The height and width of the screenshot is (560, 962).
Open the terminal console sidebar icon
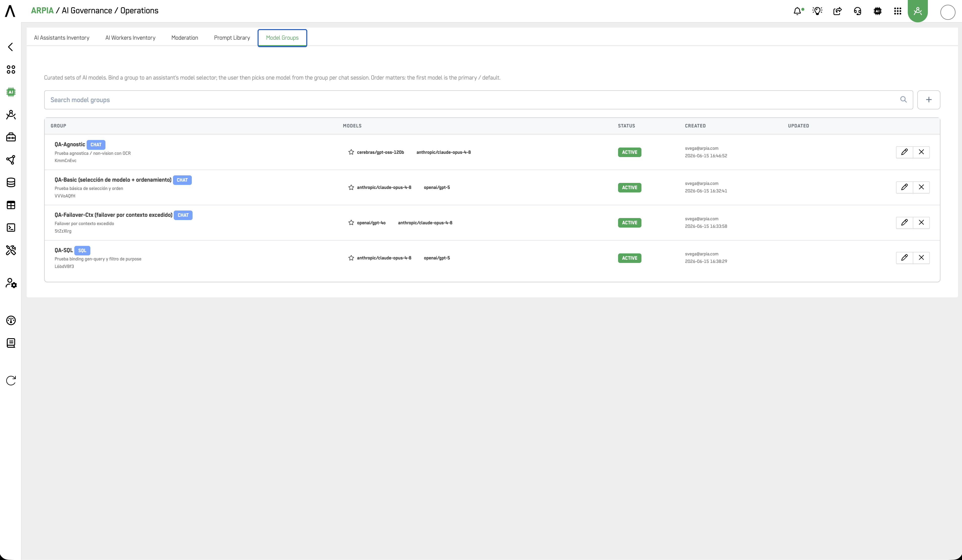tap(11, 228)
